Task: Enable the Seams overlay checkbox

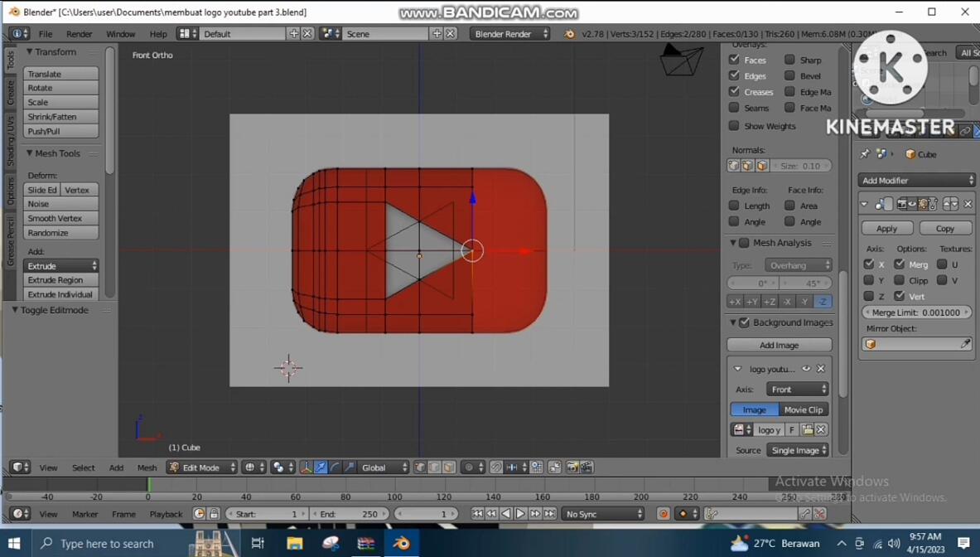Action: point(734,108)
